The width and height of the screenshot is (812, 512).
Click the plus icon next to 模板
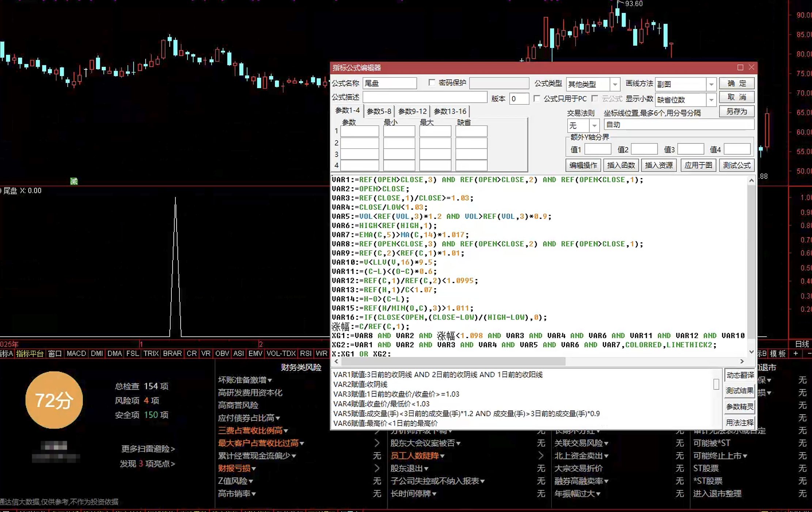point(796,354)
